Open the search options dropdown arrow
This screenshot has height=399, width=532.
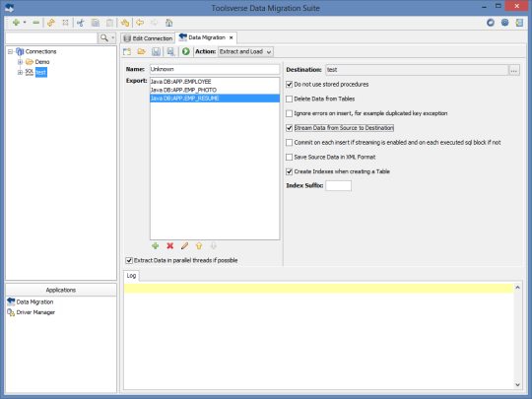pos(113,38)
